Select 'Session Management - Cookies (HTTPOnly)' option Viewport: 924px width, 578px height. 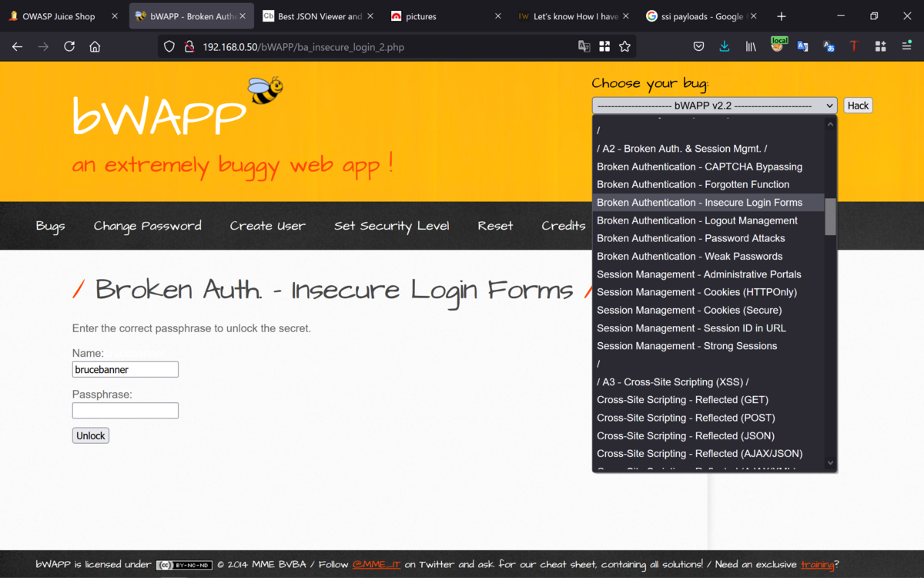pos(696,292)
